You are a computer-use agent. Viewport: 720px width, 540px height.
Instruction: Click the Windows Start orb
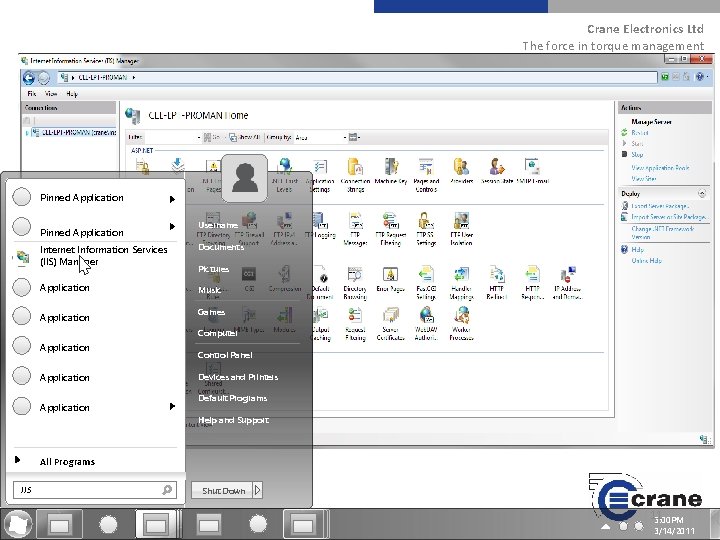pos(17,524)
